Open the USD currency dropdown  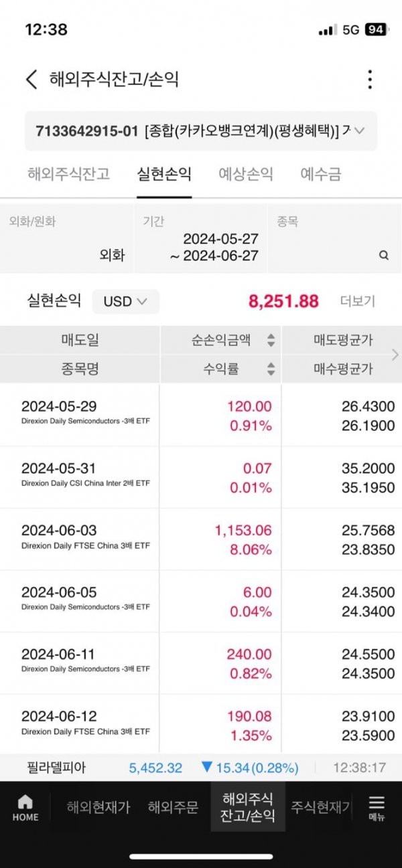[x=125, y=301]
